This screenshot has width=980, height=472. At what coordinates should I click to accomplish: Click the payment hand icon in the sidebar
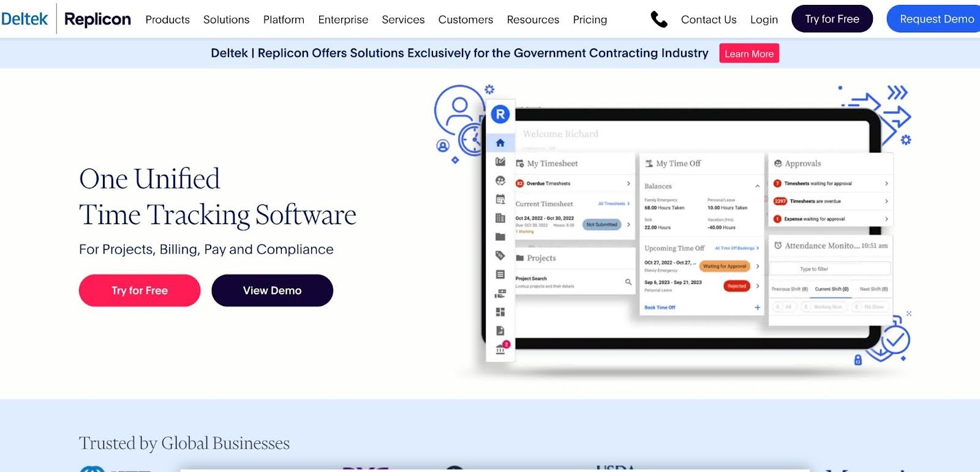(500, 293)
